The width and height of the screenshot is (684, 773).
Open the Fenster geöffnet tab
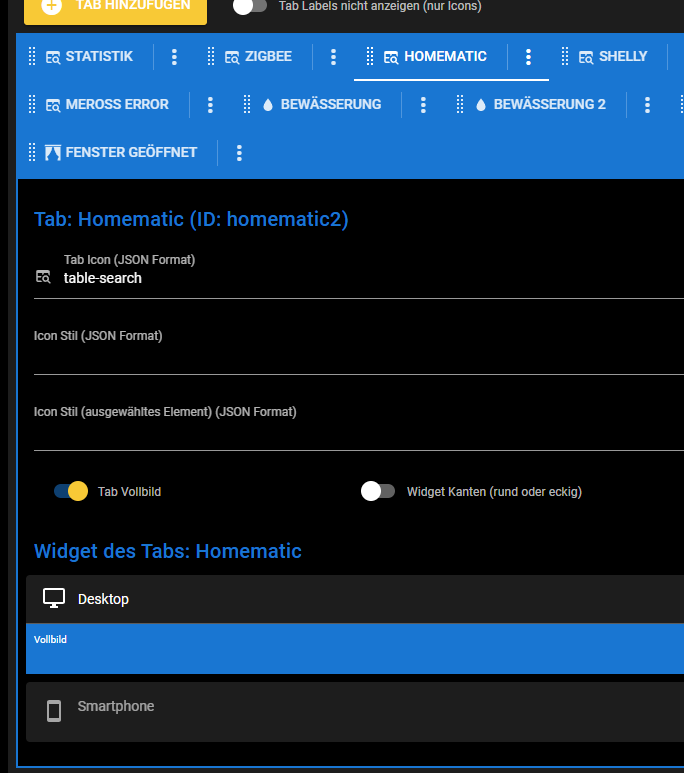pyautogui.click(x=131, y=152)
